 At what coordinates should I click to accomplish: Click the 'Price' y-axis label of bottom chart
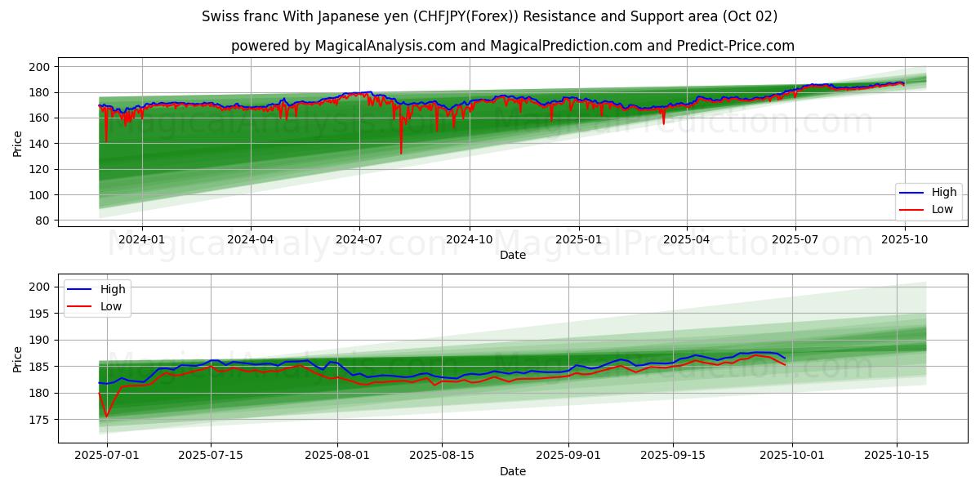point(18,359)
